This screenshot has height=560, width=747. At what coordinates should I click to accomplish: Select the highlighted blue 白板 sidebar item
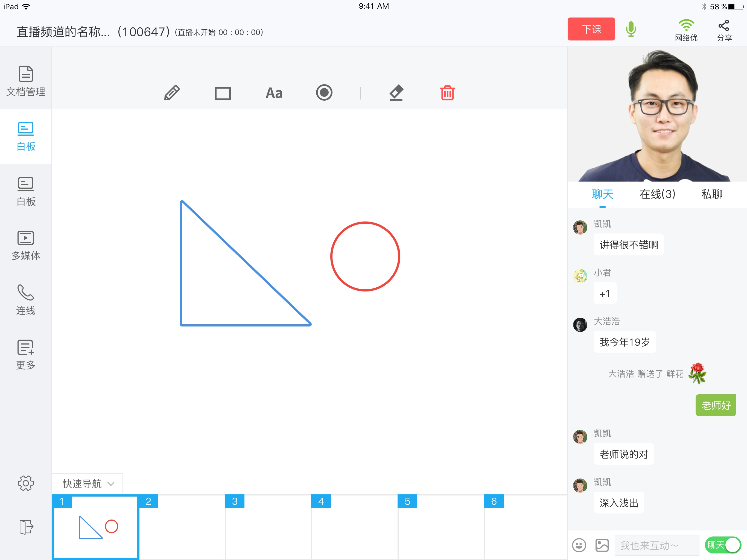point(26,136)
